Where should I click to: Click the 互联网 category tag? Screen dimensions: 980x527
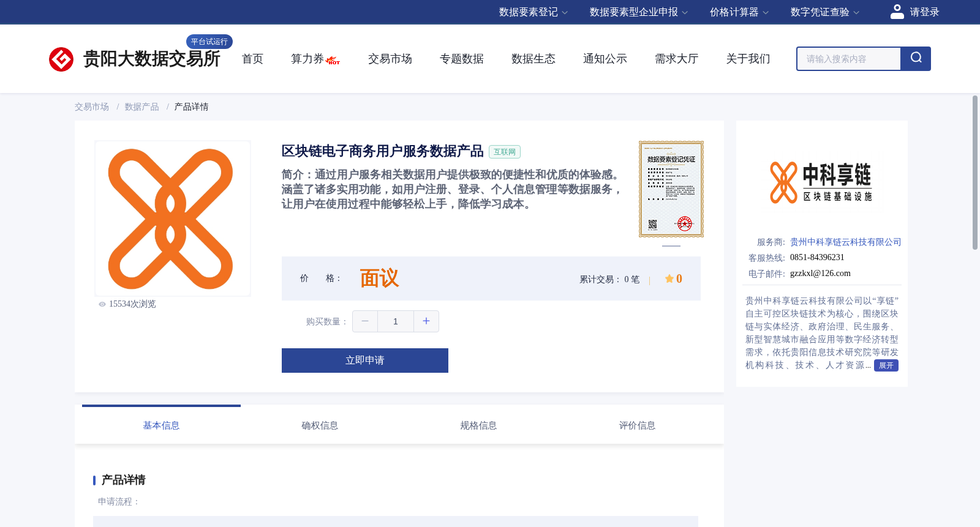pos(505,152)
